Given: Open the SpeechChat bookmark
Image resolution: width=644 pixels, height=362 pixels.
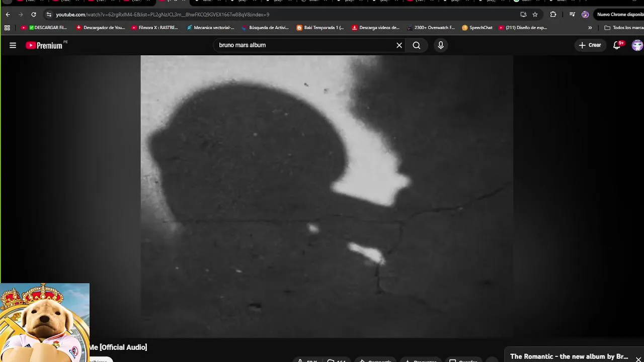Looking at the screenshot, I should (x=477, y=28).
